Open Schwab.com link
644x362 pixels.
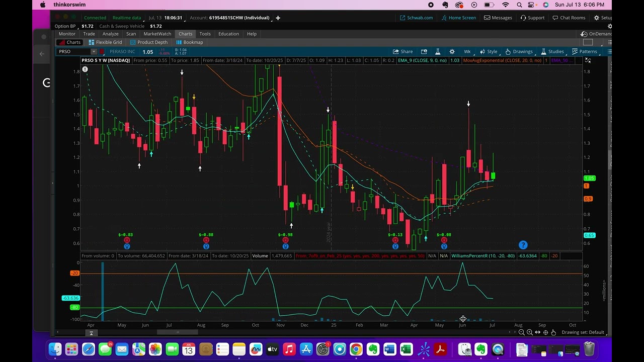click(417, 18)
